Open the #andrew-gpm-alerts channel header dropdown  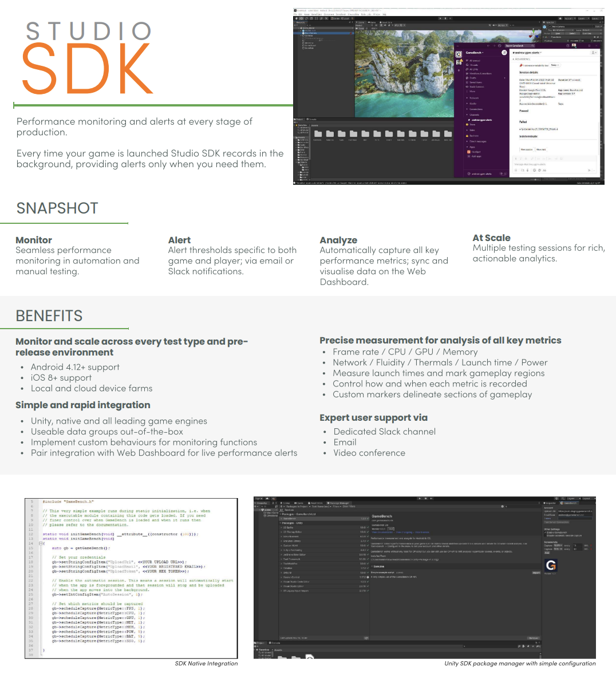[527, 53]
